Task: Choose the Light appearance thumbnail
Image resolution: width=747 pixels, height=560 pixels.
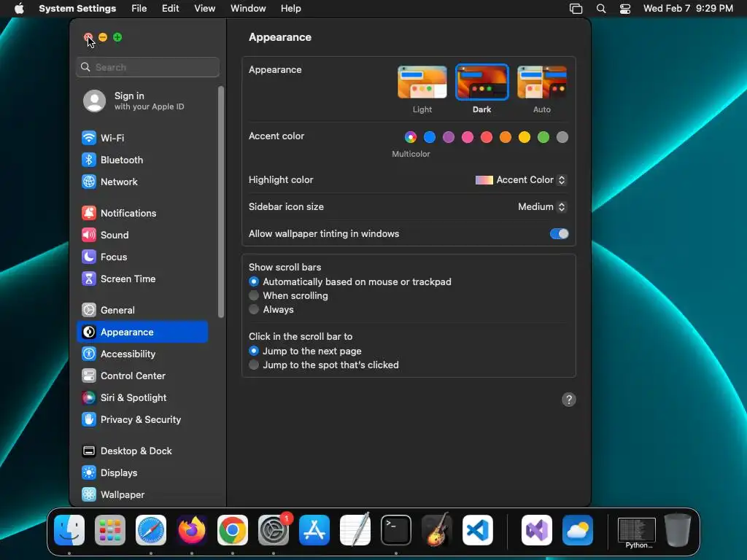Action: pos(422,82)
